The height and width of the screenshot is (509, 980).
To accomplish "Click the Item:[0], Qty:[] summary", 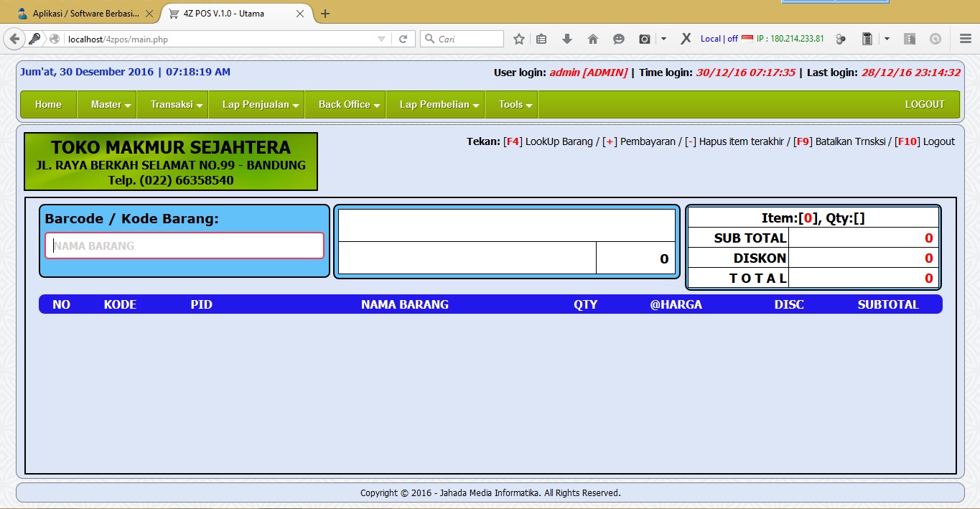I will click(813, 218).
